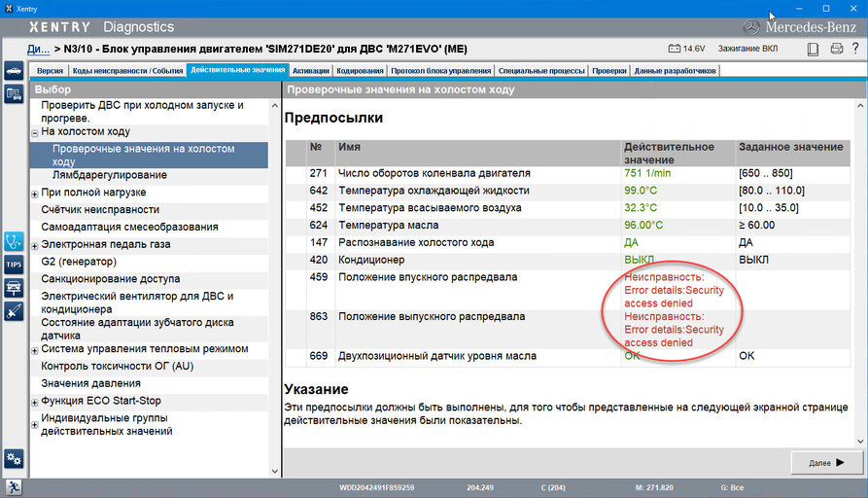Select the stethoscope diagnosis icon
The height and width of the screenshot is (498, 868).
(14, 241)
